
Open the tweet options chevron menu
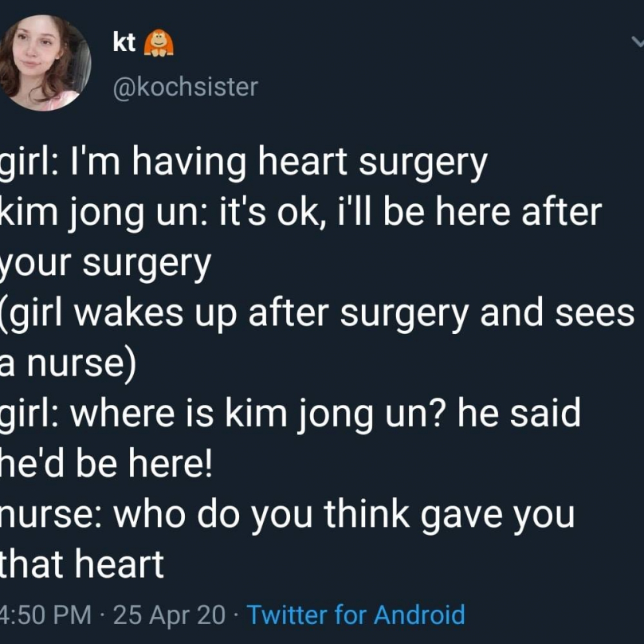pos(638,41)
